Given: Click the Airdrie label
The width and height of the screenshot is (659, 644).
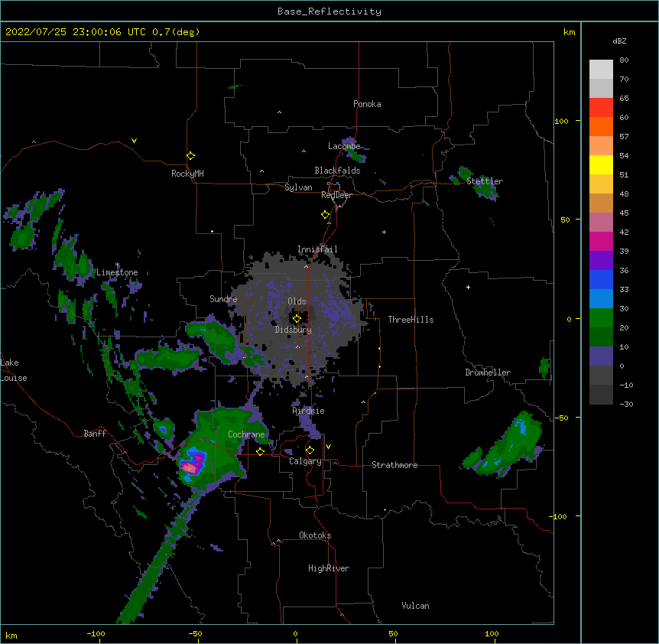Looking at the screenshot, I should [308, 411].
